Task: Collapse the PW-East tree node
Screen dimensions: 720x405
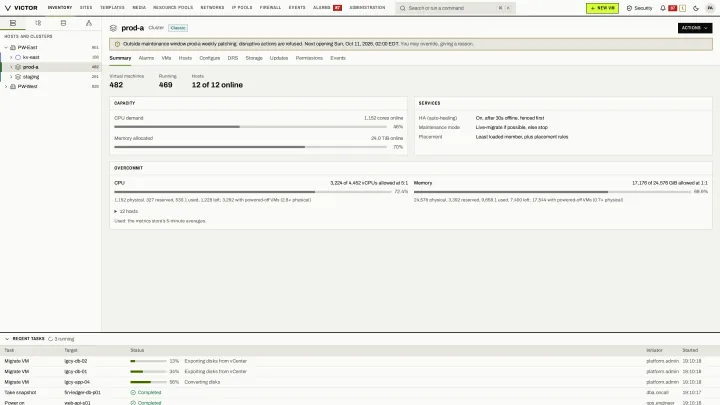Action: click(x=6, y=47)
